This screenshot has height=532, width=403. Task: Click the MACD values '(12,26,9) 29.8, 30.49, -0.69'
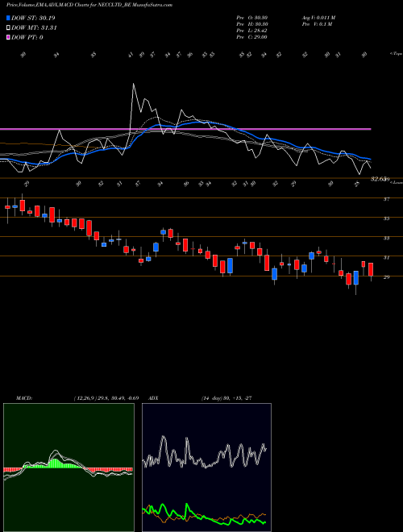pyautogui.click(x=106, y=398)
